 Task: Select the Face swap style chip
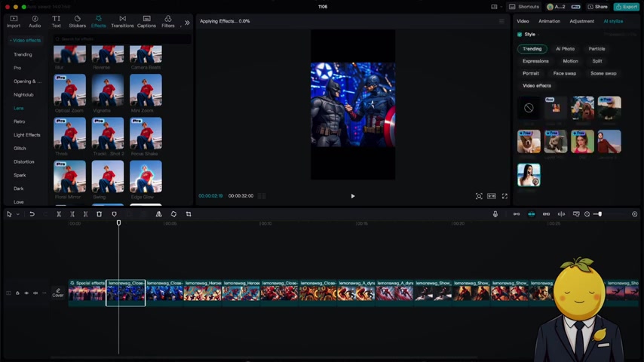[565, 74]
